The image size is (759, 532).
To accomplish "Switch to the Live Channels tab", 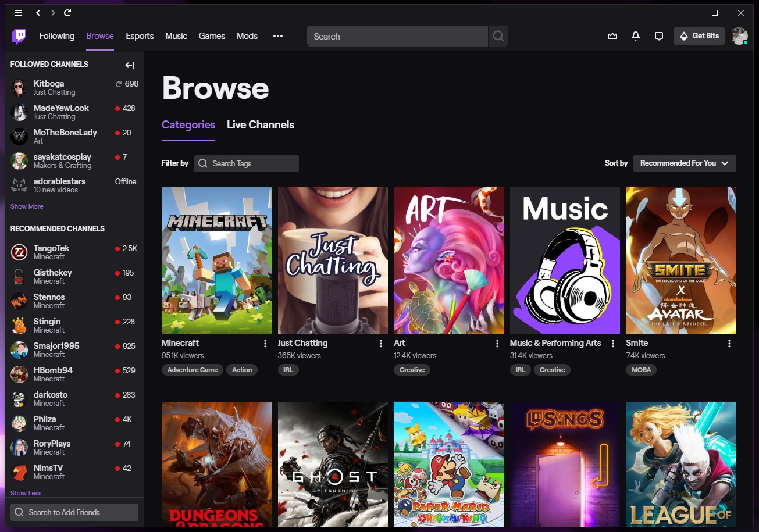I will pyautogui.click(x=260, y=125).
